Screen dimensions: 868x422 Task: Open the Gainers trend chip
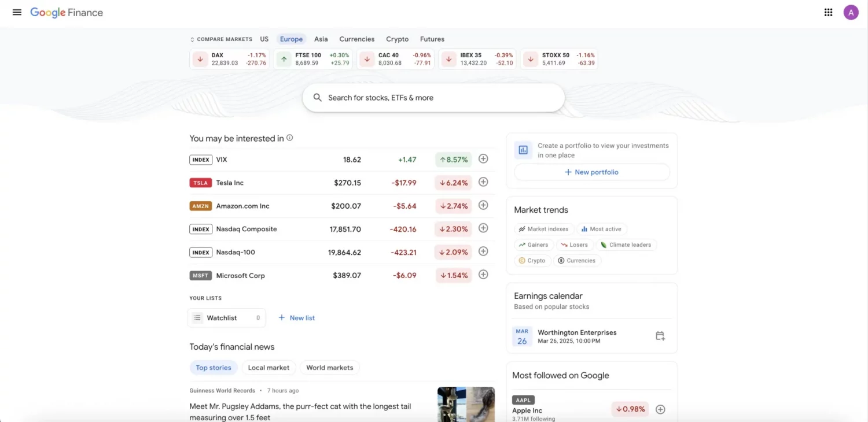[x=534, y=245]
